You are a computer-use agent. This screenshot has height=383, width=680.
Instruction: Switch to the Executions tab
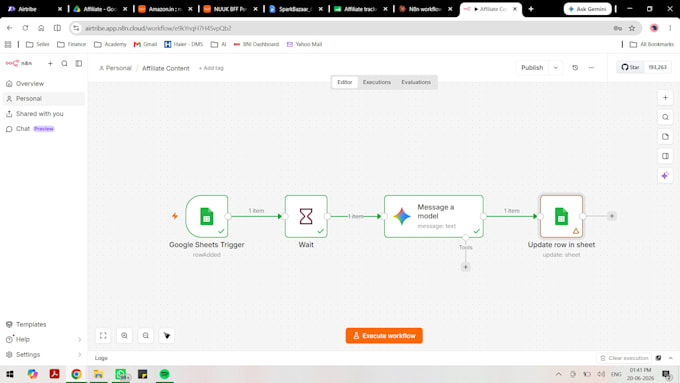[x=376, y=82]
